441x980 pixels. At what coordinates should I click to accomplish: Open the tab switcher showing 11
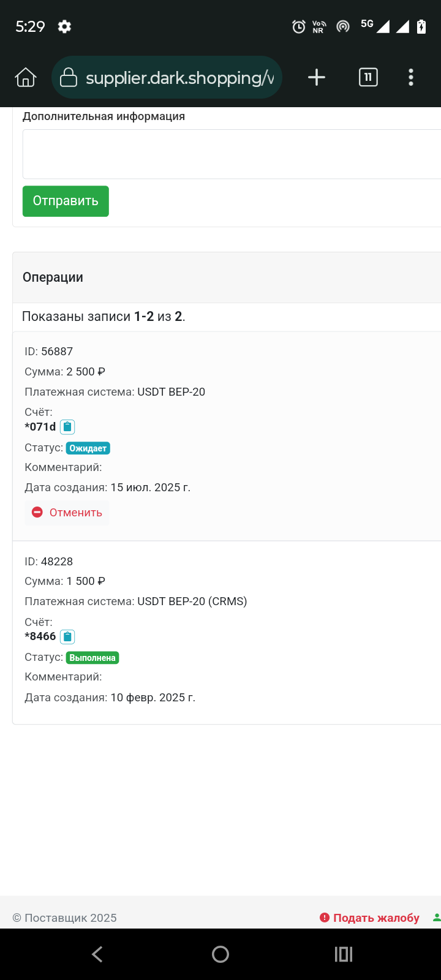pos(368,77)
